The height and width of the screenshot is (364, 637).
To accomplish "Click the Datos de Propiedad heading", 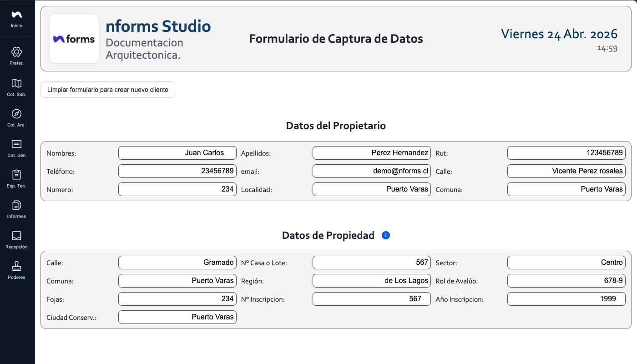I will point(328,235).
